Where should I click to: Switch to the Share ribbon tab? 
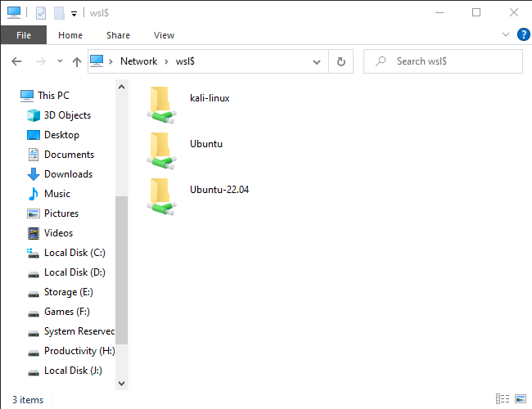[118, 35]
